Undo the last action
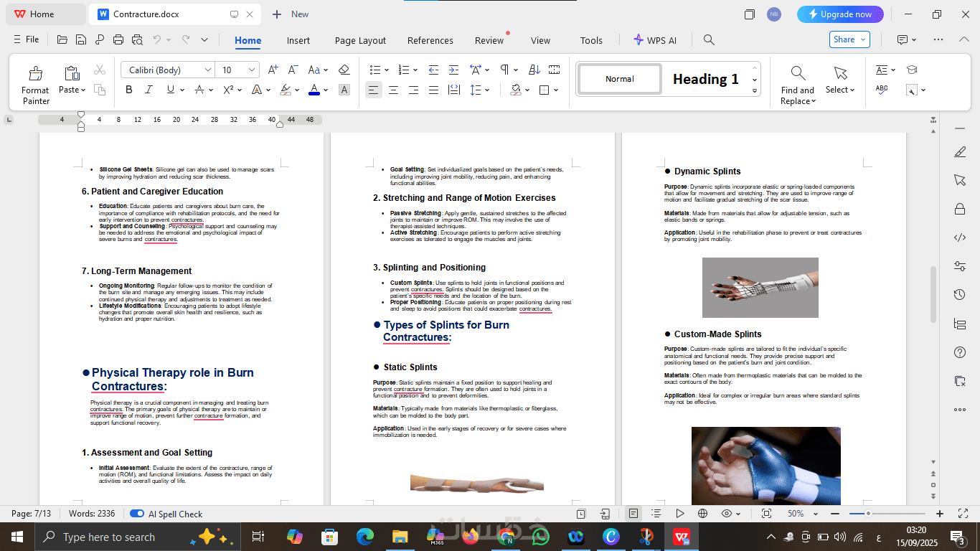 tap(156, 40)
